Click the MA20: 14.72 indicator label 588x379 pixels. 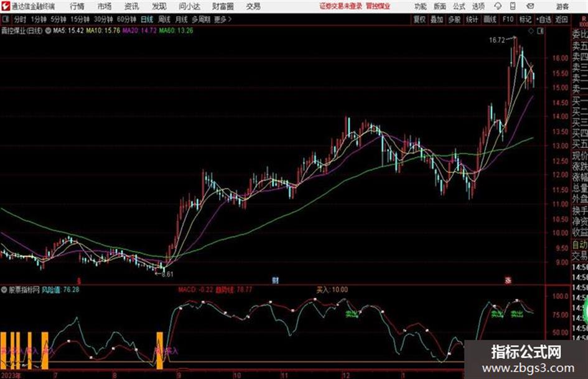click(139, 30)
